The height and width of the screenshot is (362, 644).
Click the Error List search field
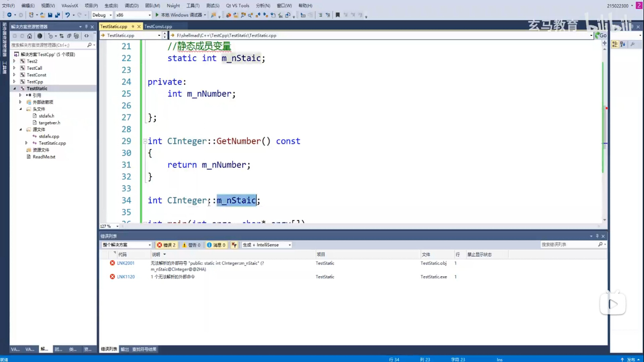pyautogui.click(x=569, y=245)
